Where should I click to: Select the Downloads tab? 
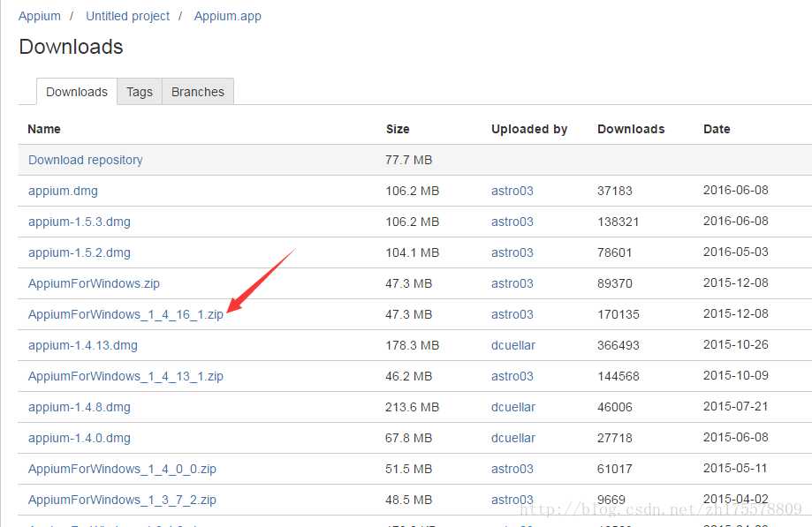[x=77, y=92]
